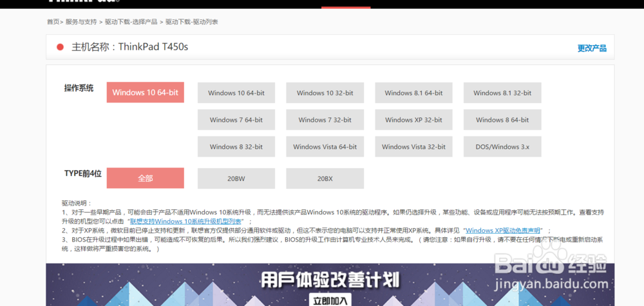Viewport: 644px width, 306px height.
Task: Click the TYPE前4位 label
Action: (x=83, y=173)
